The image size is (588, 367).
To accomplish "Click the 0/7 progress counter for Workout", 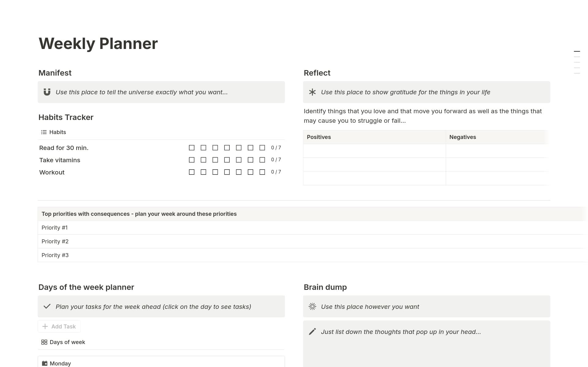I will tap(276, 172).
